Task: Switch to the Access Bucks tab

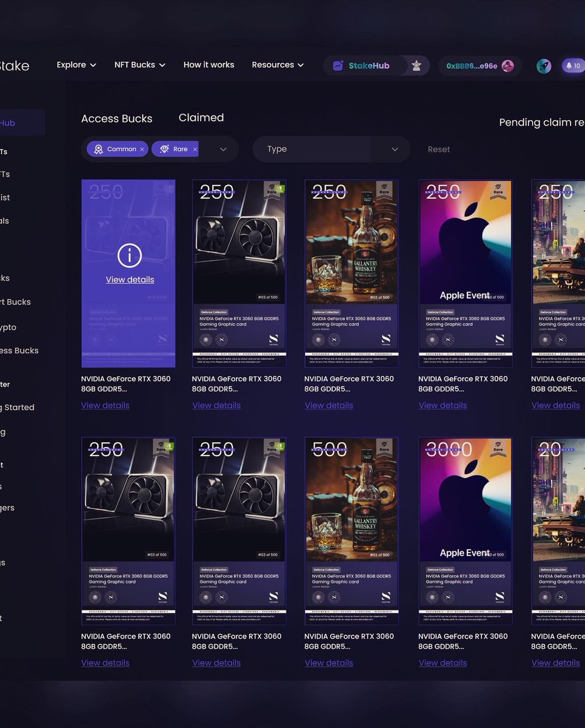Action: (117, 119)
